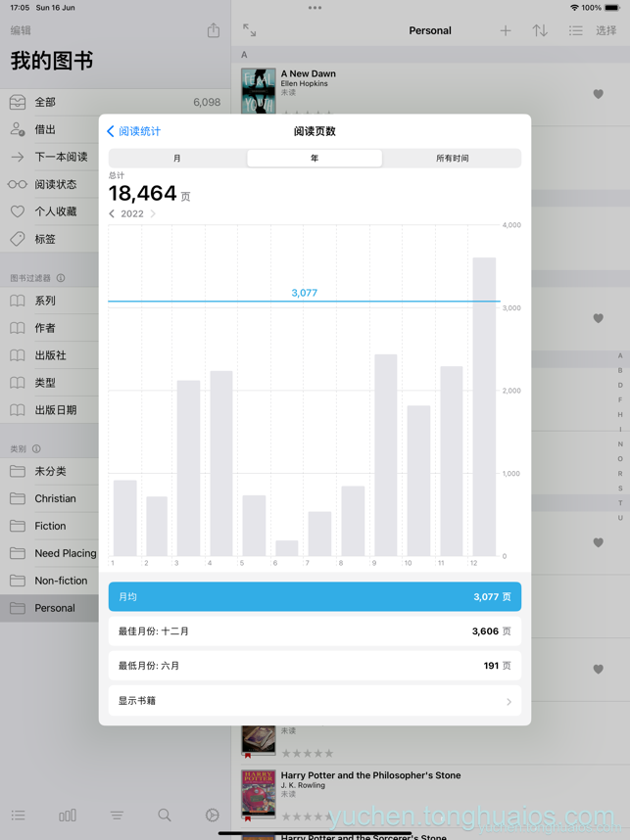Jump to letter H in index
This screenshot has width=630, height=840.
[620, 415]
